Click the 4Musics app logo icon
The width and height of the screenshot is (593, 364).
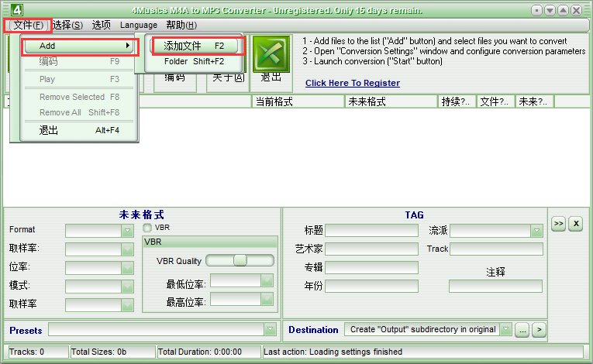click(16, 10)
